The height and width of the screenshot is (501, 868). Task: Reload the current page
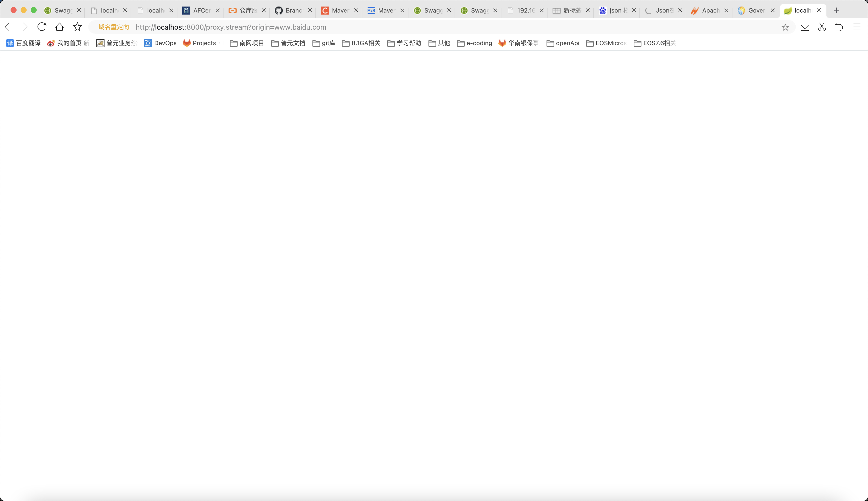click(42, 27)
